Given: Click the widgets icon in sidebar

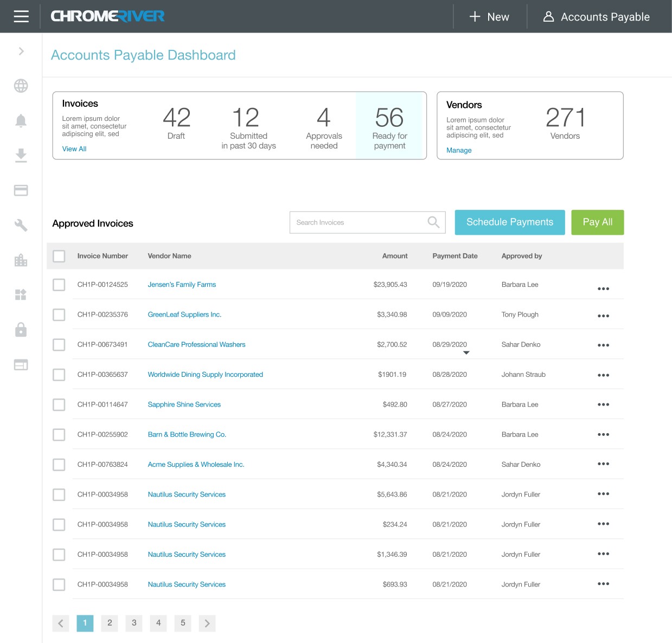Looking at the screenshot, I should click(21, 295).
